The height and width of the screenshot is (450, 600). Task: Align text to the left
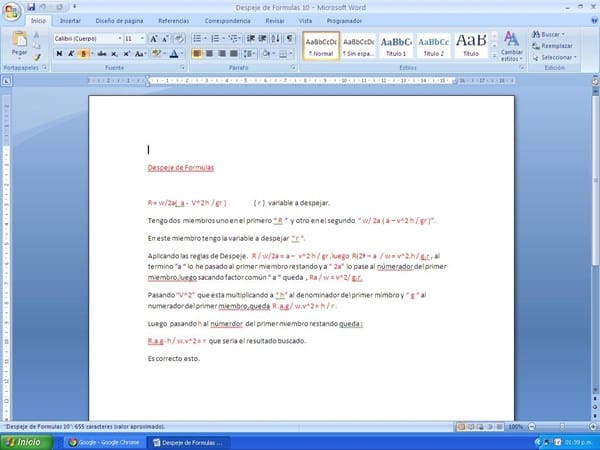tap(197, 54)
